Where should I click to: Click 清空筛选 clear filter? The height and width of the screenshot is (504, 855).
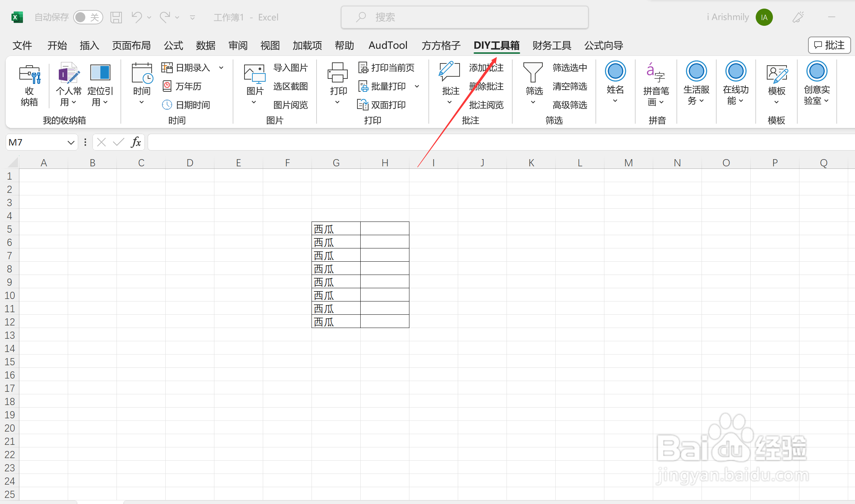point(570,86)
